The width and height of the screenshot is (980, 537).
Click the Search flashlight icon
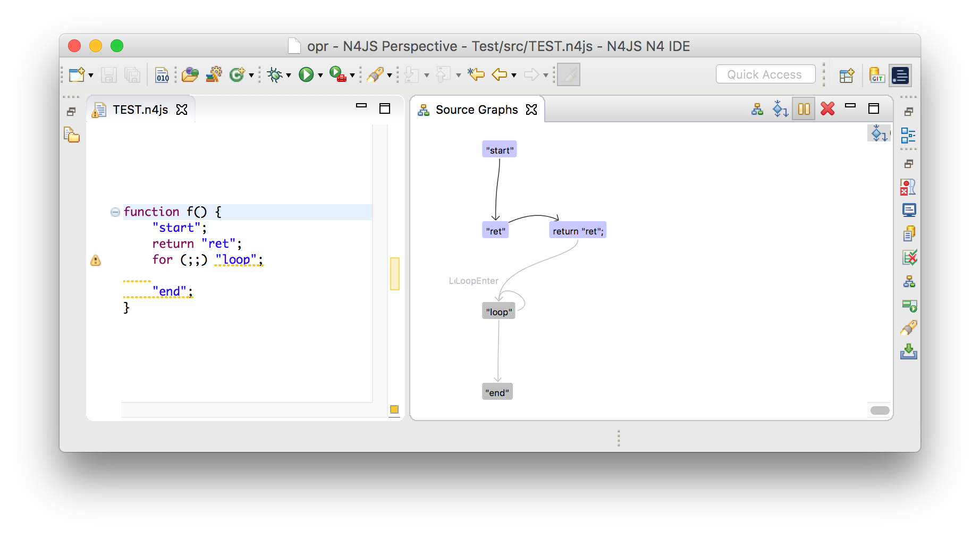pos(375,75)
